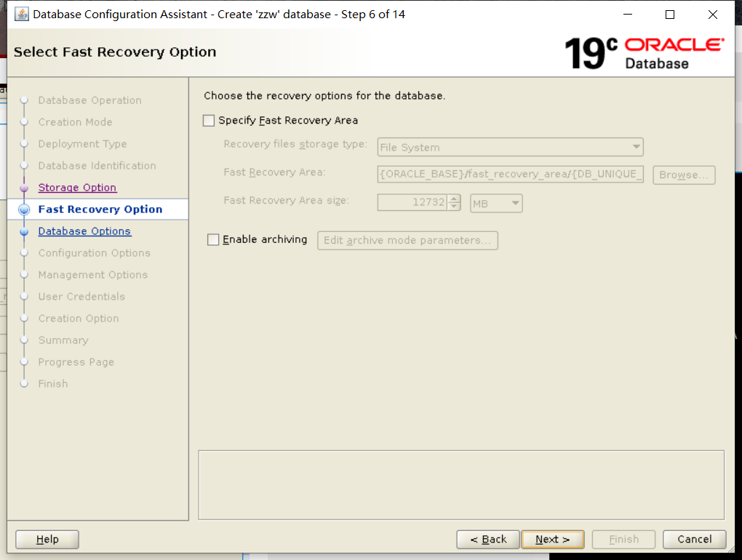The image size is (742, 560).
Task: Enable archiving checkbox
Action: (213, 240)
